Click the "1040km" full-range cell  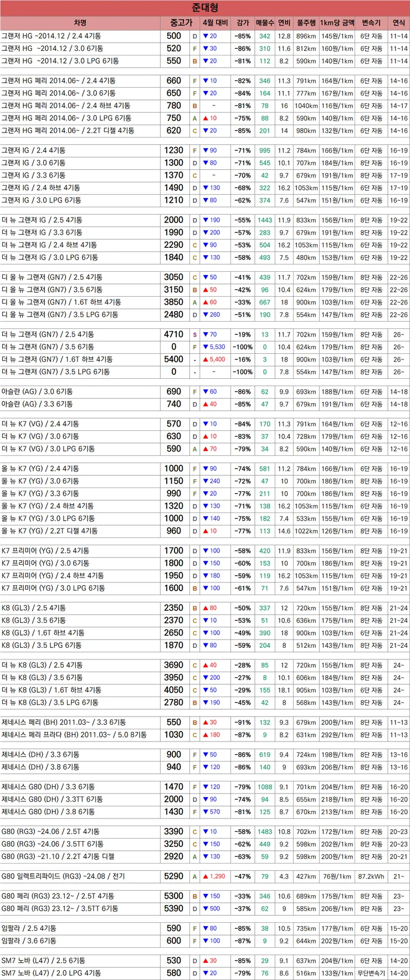tap(306, 106)
